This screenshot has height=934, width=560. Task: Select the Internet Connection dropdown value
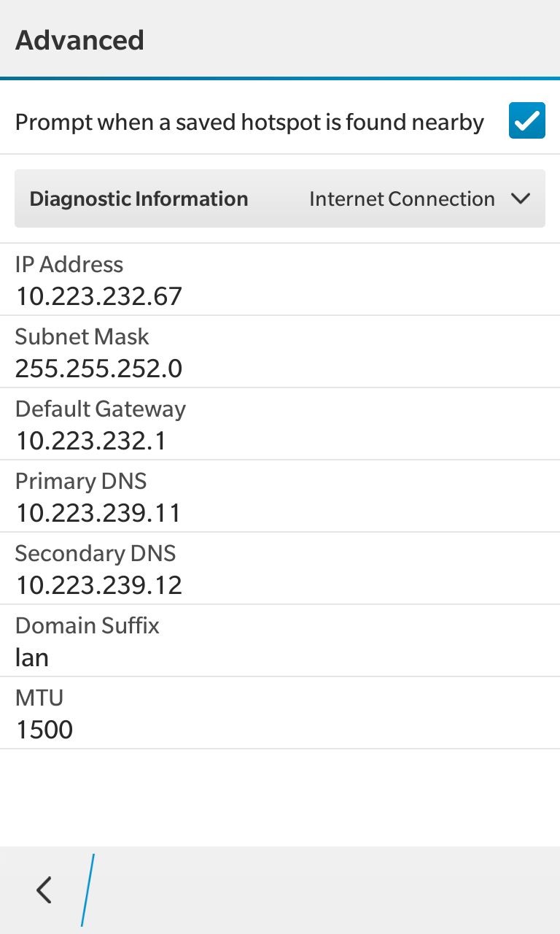tap(402, 199)
